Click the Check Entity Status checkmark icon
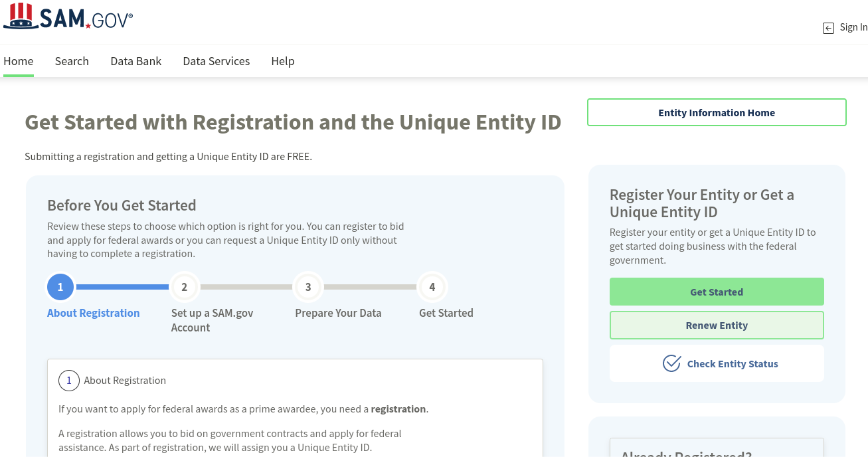The image size is (868, 457). click(671, 363)
